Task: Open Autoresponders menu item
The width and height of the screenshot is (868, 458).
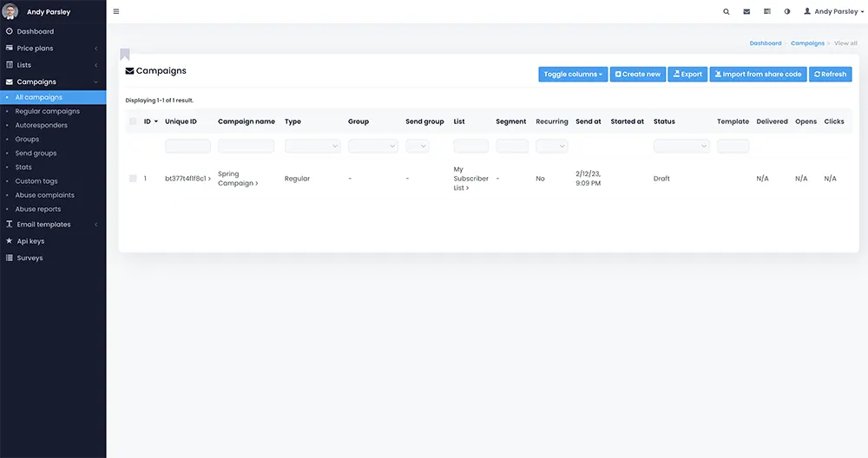Action: [42, 125]
